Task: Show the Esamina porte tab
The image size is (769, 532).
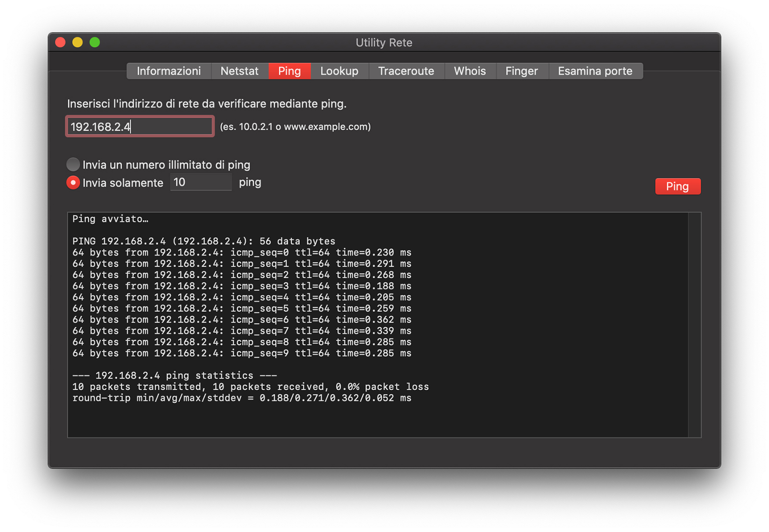Action: click(595, 71)
